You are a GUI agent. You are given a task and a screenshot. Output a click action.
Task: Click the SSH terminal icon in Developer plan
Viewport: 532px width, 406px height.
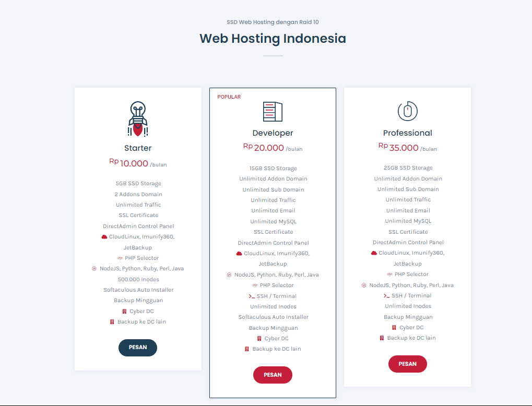252,296
